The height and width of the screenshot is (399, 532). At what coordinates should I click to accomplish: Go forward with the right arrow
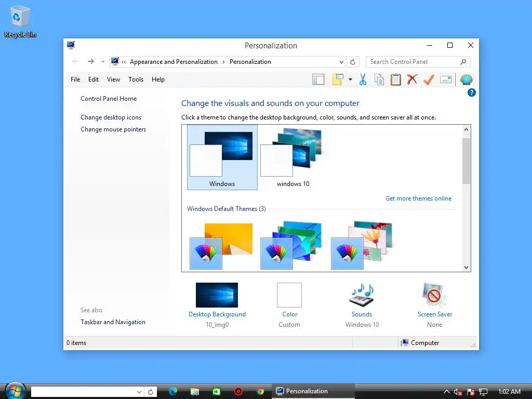90,61
